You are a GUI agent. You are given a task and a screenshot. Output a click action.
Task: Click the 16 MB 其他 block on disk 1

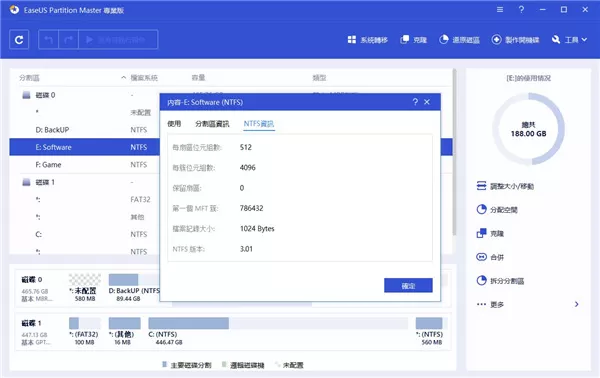[x=124, y=331]
